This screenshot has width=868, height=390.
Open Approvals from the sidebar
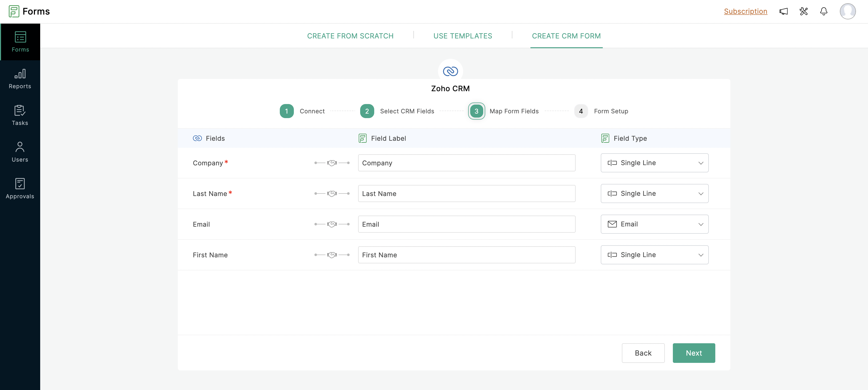pyautogui.click(x=20, y=189)
